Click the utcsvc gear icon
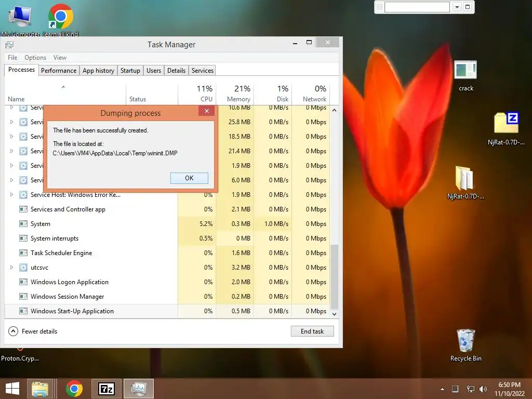This screenshot has width=532, height=399. 23,268
